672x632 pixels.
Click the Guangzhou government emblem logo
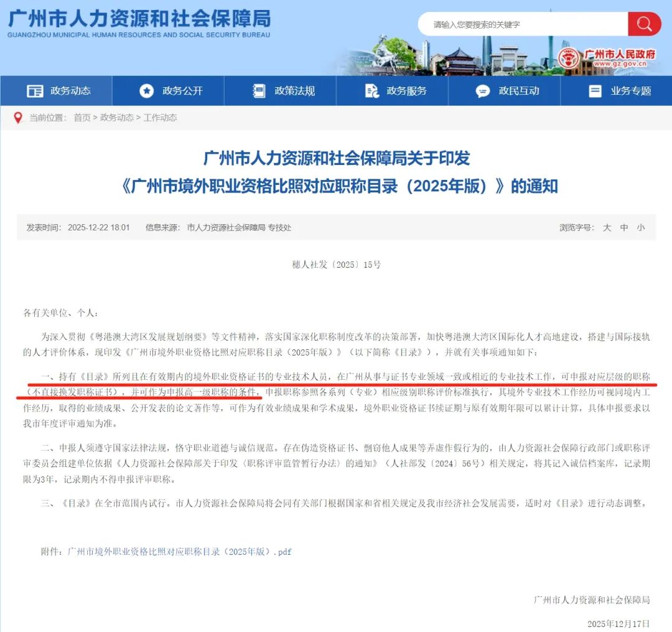tap(567, 58)
